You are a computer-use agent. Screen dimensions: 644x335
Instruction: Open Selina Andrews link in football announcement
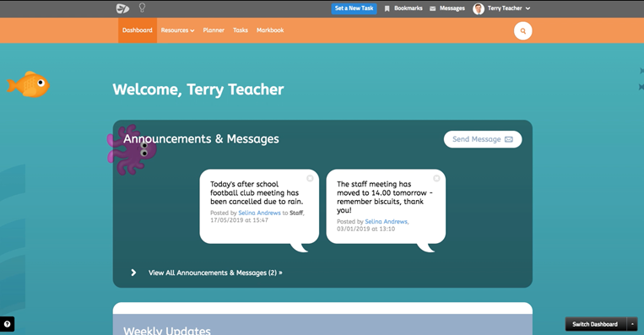pos(259,213)
